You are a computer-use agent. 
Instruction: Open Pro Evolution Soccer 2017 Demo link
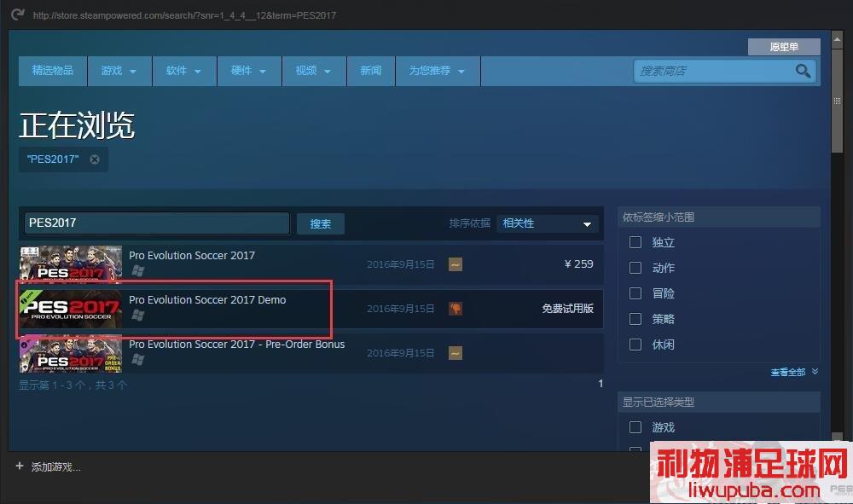[x=207, y=299]
